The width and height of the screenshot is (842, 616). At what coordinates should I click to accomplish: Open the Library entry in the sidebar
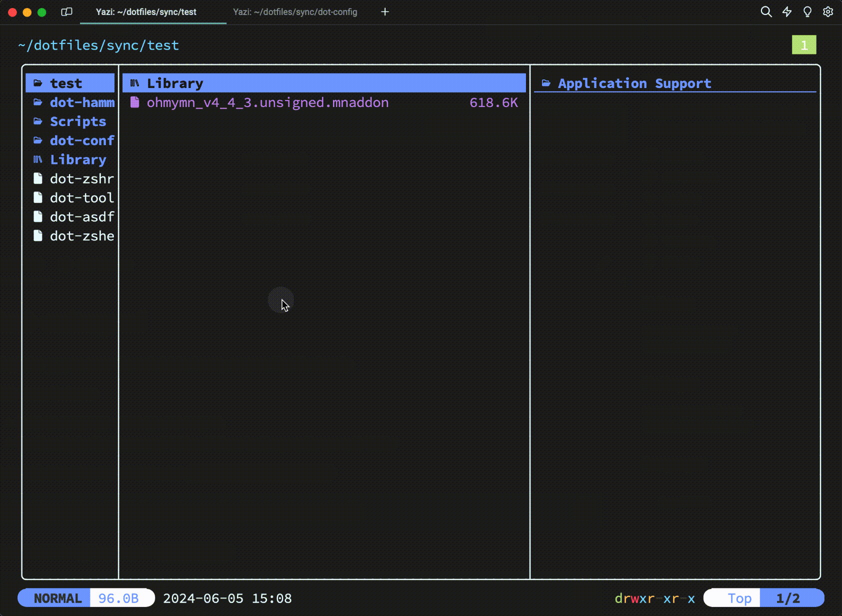pyautogui.click(x=78, y=159)
